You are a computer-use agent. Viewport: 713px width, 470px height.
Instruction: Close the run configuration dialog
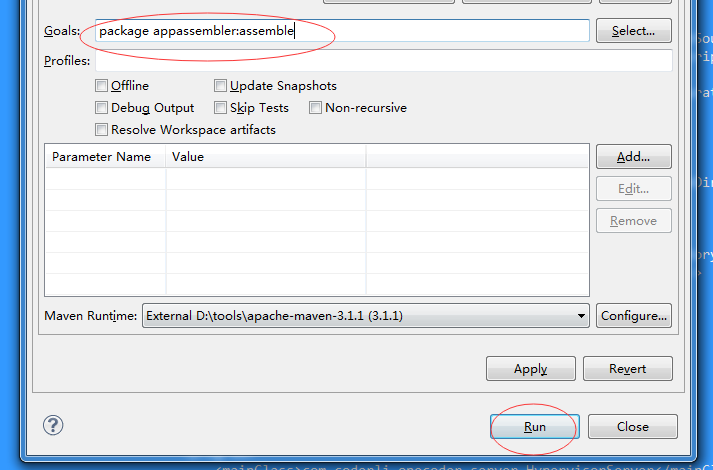point(632,427)
